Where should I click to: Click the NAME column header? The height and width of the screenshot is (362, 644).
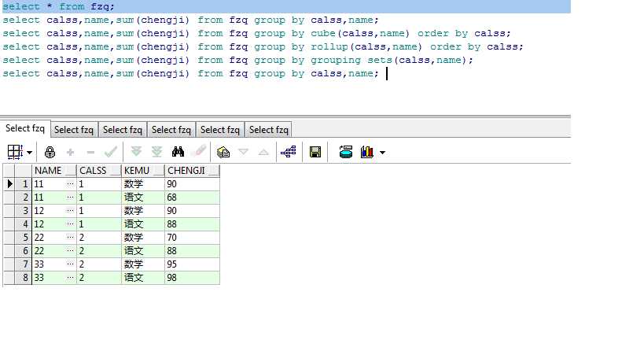click(x=53, y=171)
